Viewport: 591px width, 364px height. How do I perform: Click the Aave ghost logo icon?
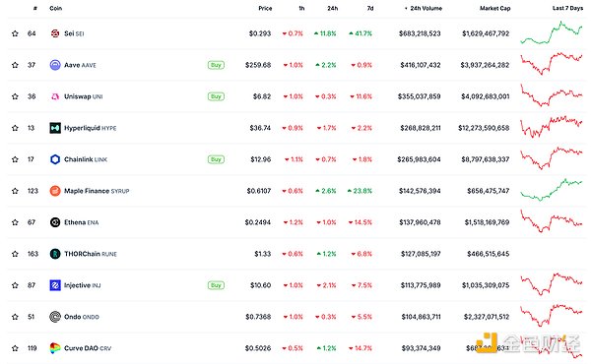(55, 65)
